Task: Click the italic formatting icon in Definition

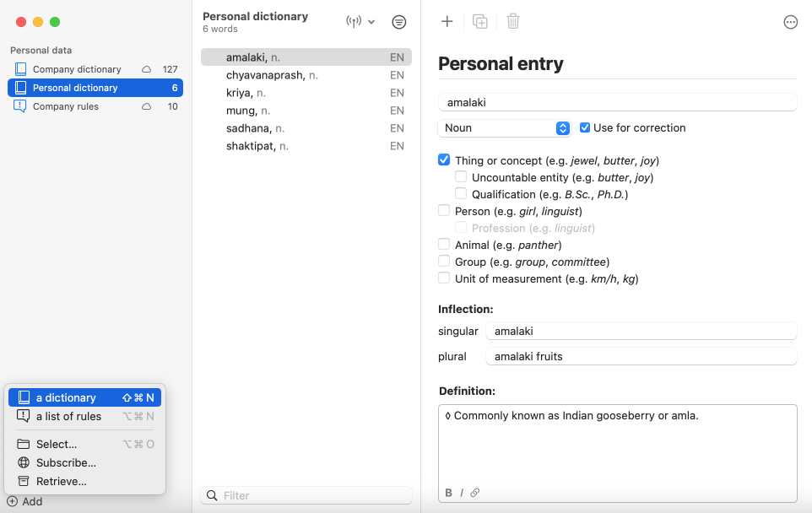Action: [x=462, y=493]
